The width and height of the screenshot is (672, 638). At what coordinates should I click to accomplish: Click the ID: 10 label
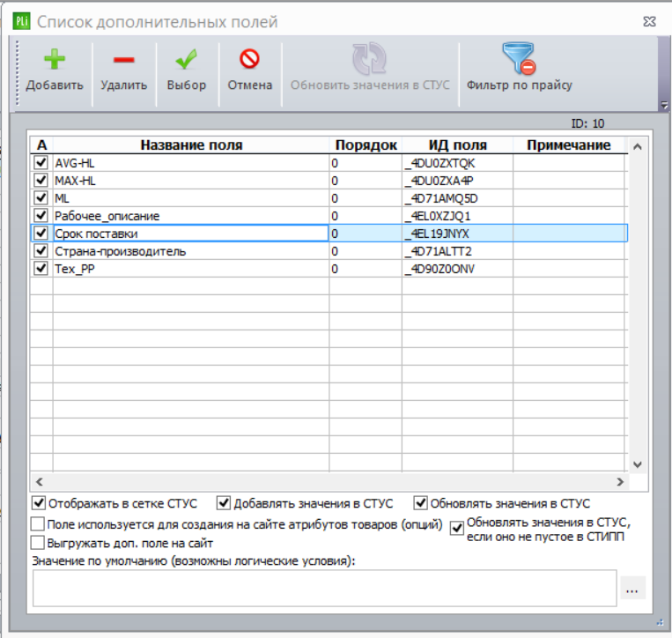pyautogui.click(x=587, y=123)
